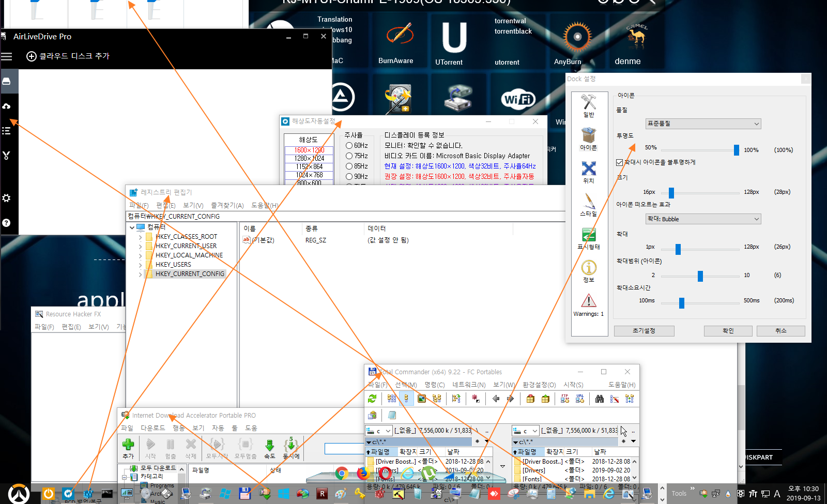Click the 확대소요시간 duration slider handle

682,303
